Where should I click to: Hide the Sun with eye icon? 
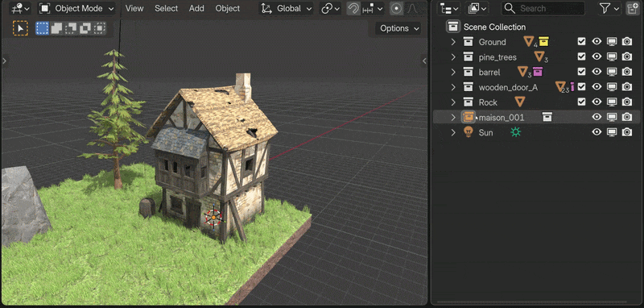point(597,132)
